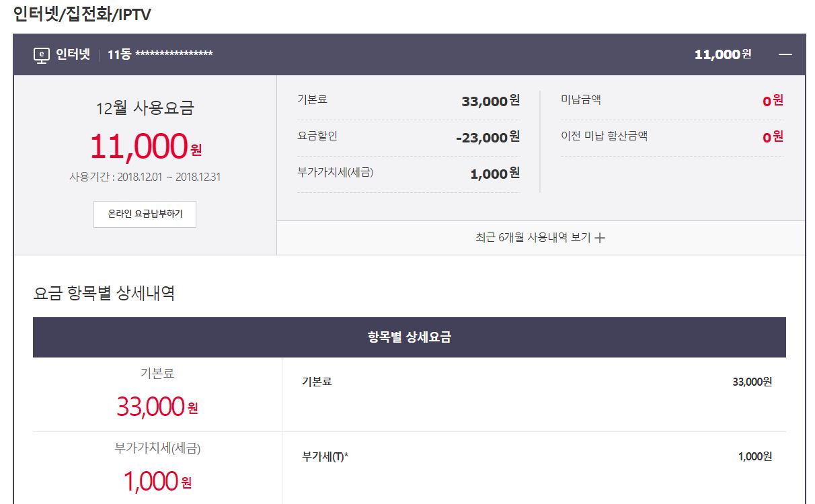815x504 pixels.
Task: Select the 사용기간 date range text
Action: pyautogui.click(x=145, y=177)
